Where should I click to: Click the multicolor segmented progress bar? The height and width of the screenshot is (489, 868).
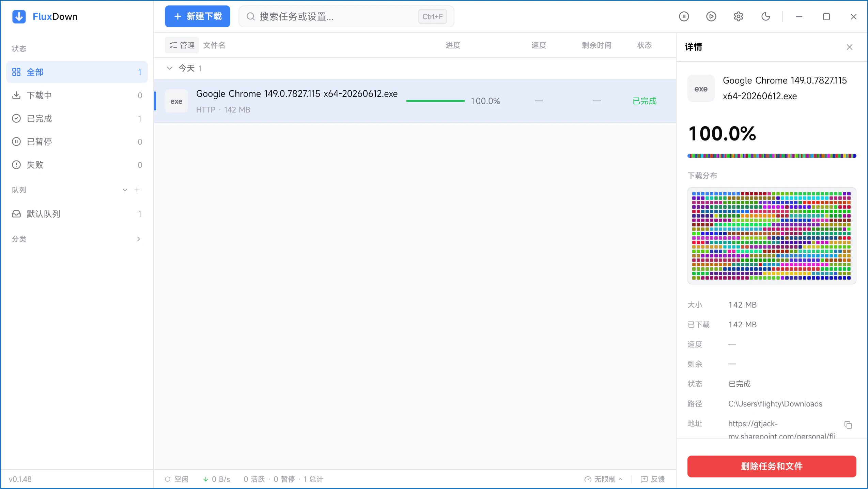click(772, 156)
